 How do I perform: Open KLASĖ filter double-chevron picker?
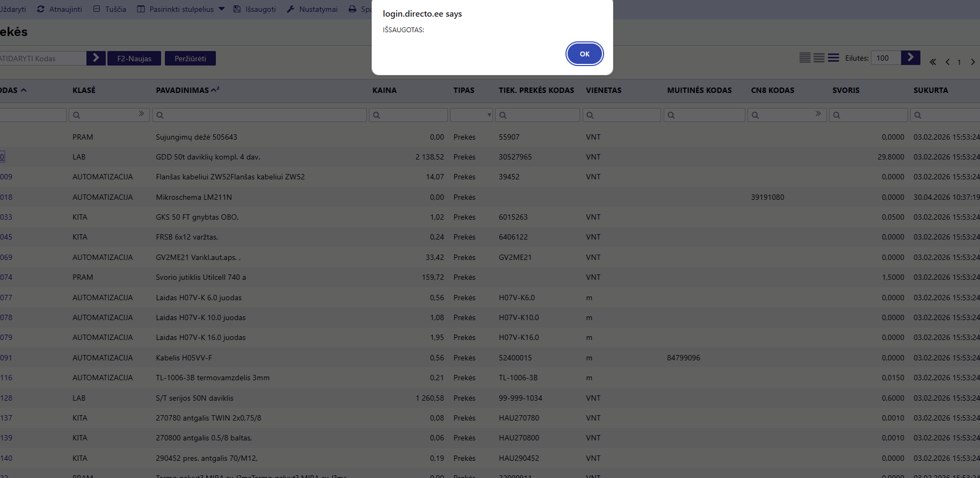click(x=141, y=114)
